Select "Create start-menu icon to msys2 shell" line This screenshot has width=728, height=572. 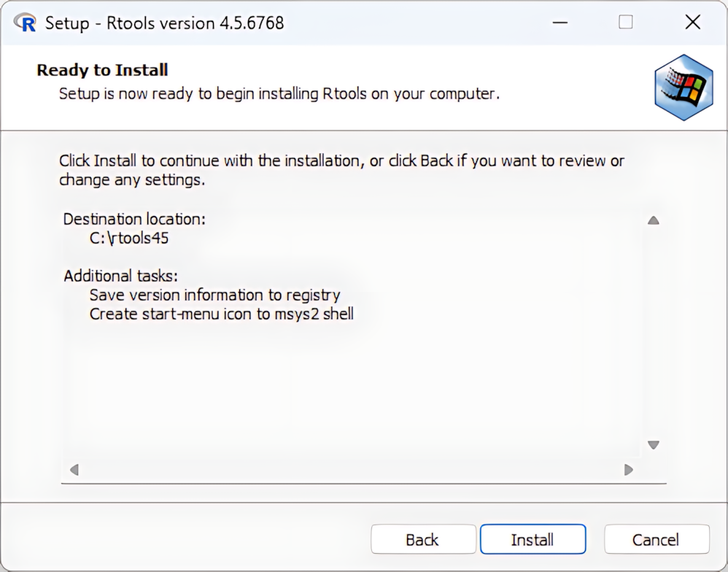[221, 314]
